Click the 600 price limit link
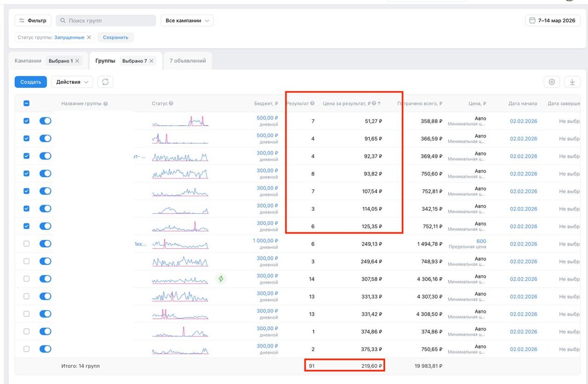Viewport: 588px width, 384px height. pos(481,241)
